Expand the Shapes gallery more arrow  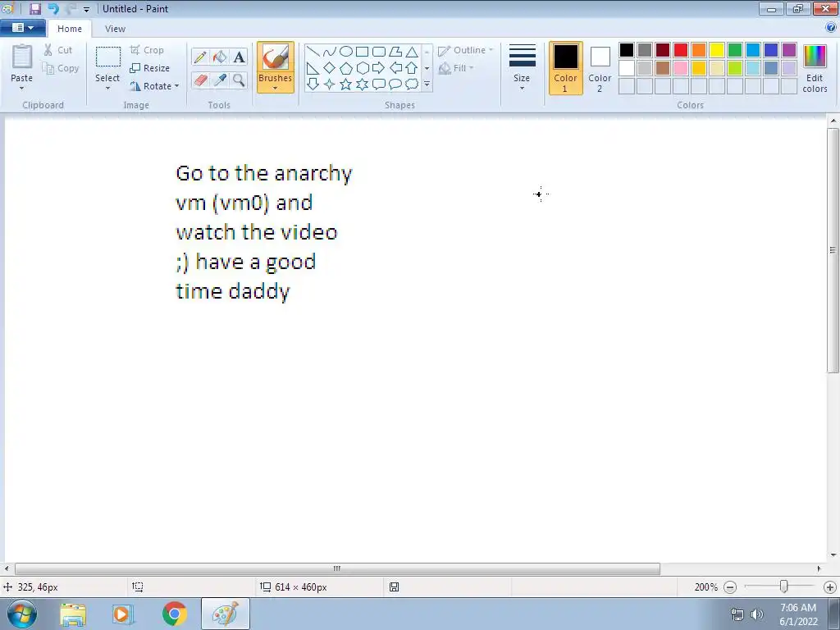click(x=427, y=84)
